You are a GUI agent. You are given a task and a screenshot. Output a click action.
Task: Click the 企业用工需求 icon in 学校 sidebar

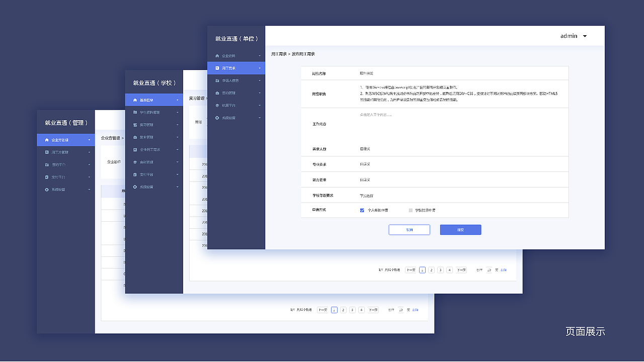coord(135,150)
